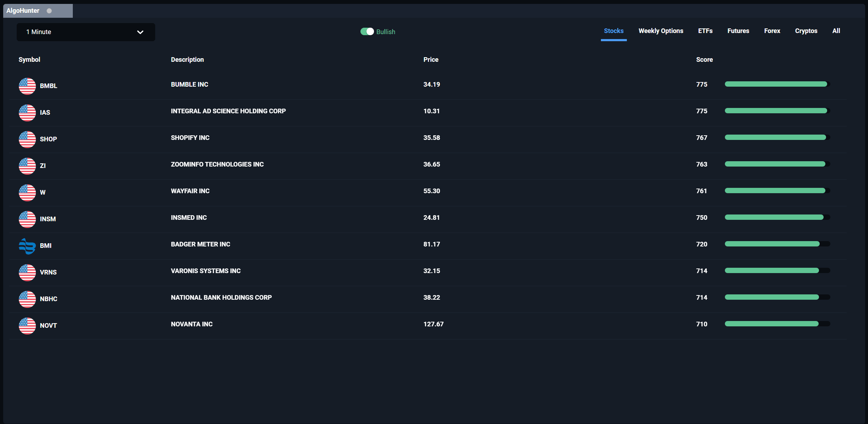
Task: Click the IAS flag icon
Action: [x=27, y=113]
